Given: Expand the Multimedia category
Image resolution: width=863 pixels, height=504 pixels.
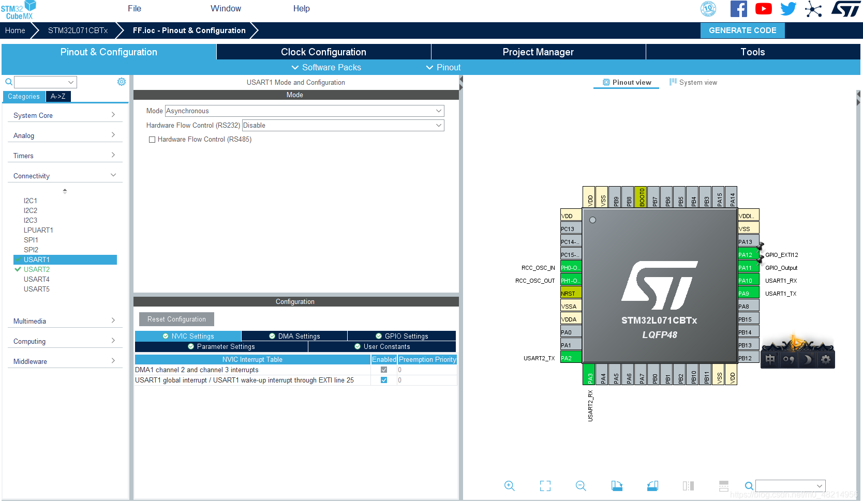Looking at the screenshot, I should point(65,321).
